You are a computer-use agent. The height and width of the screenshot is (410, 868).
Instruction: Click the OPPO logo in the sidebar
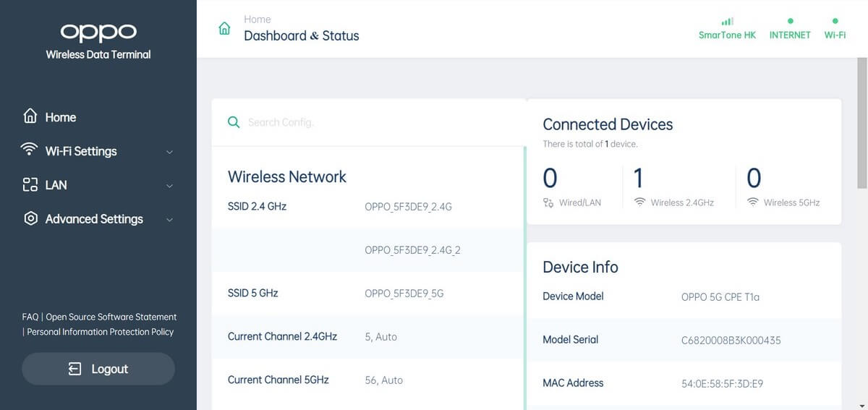point(98,32)
